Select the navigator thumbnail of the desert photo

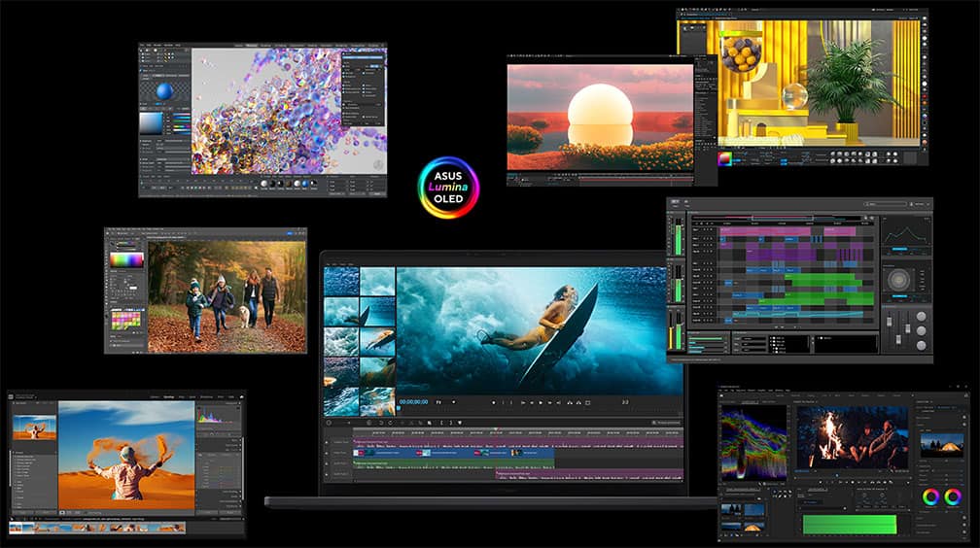(33, 428)
